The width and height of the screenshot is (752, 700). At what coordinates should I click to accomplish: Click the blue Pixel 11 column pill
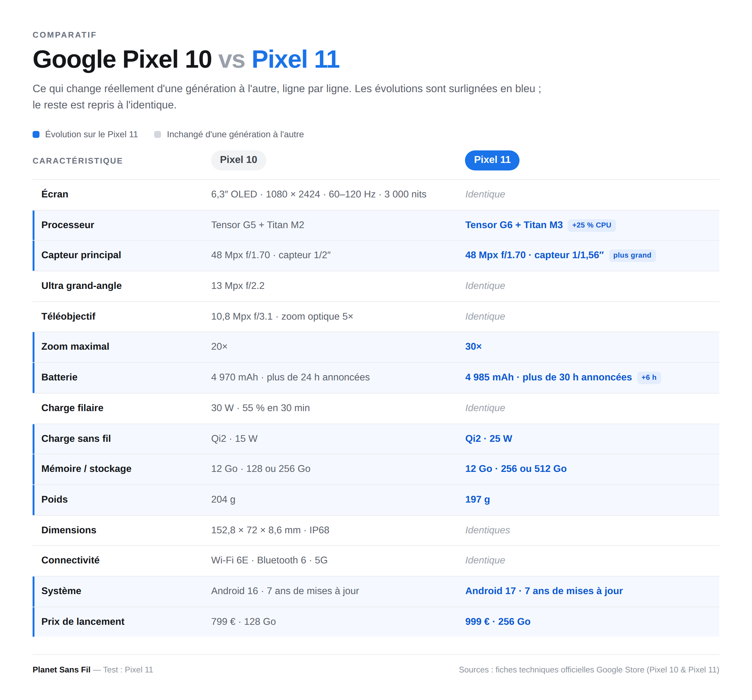click(x=492, y=160)
